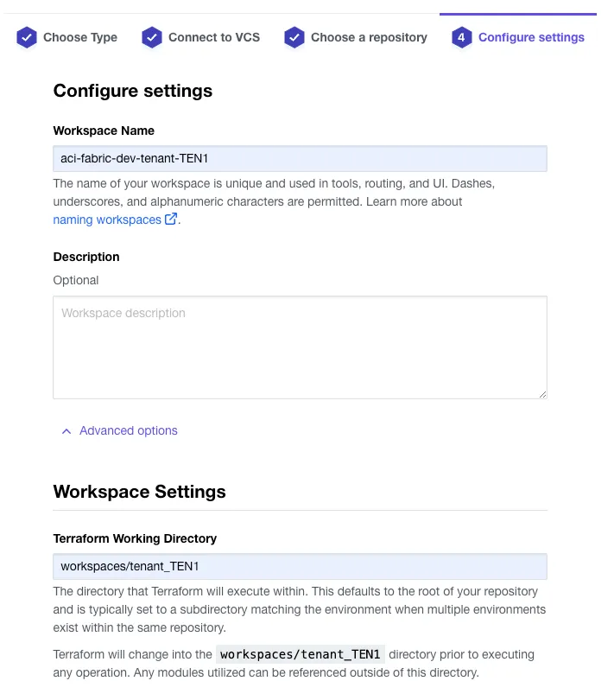Click the Description box resize handle

[542, 394]
